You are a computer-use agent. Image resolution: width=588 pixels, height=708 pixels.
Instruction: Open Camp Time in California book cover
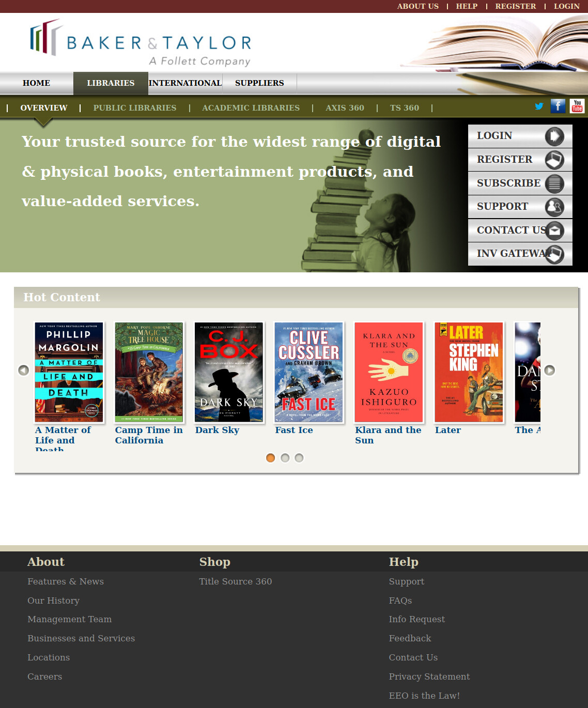(149, 372)
